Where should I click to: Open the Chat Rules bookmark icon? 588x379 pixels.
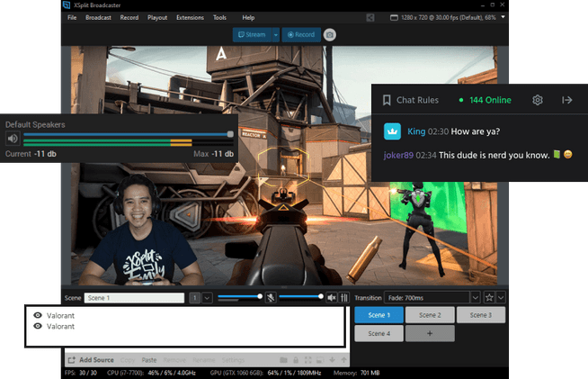[387, 100]
